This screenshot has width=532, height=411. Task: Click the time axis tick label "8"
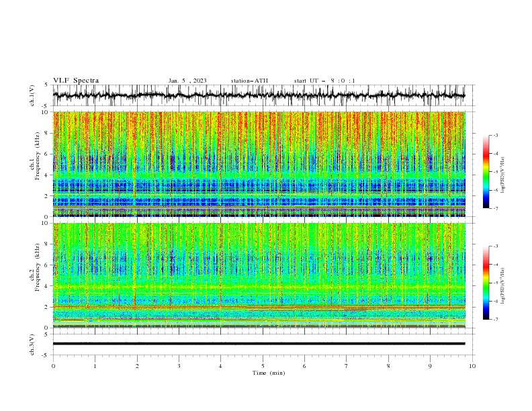388,366
